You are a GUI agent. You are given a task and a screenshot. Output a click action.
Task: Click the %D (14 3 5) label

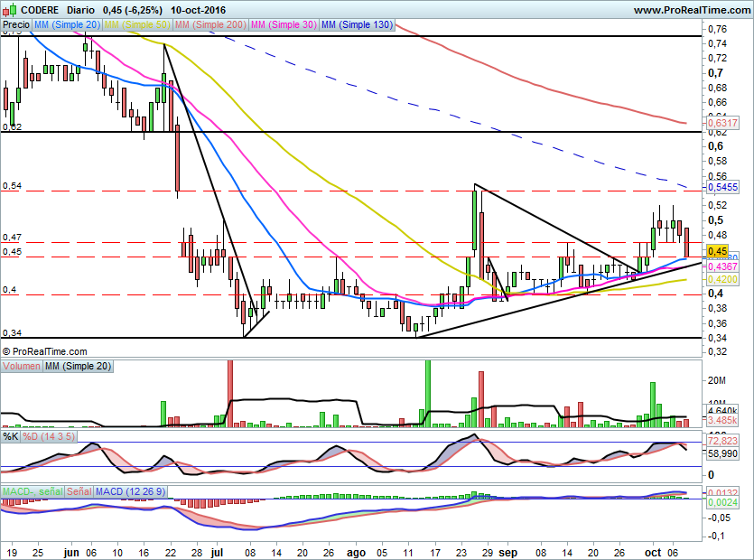pyautogui.click(x=49, y=437)
